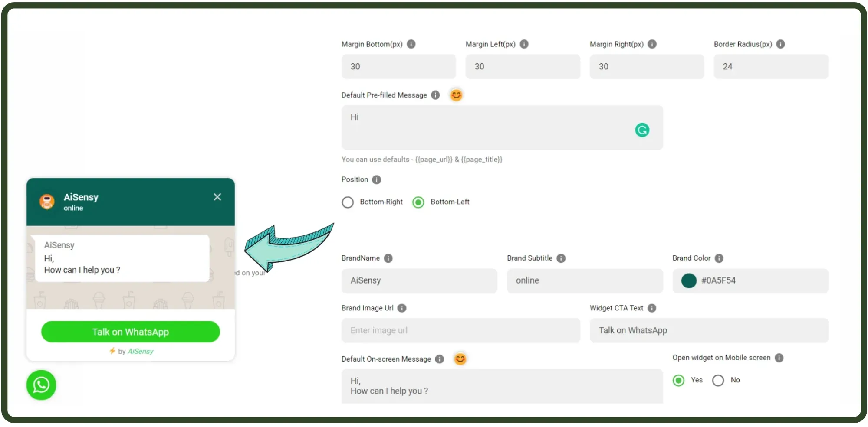
Task: Click the BrandName field containing AiSensy
Action: click(419, 281)
